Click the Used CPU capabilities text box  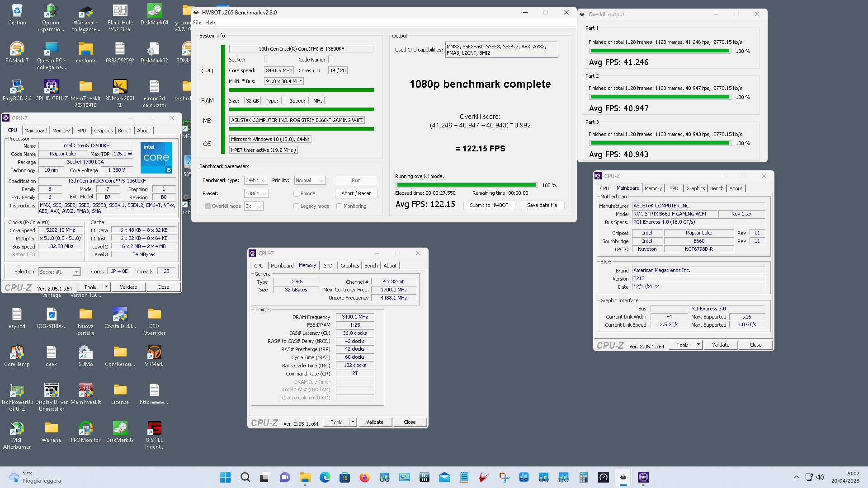coord(501,50)
